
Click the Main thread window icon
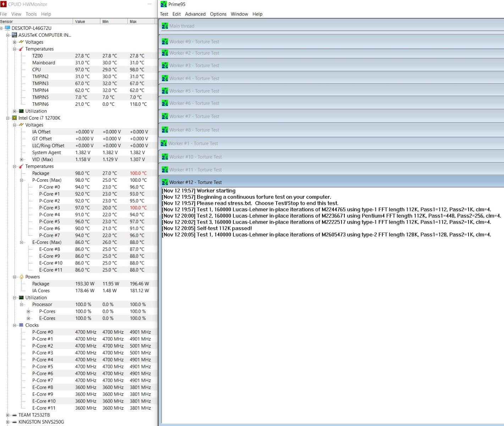tap(165, 26)
